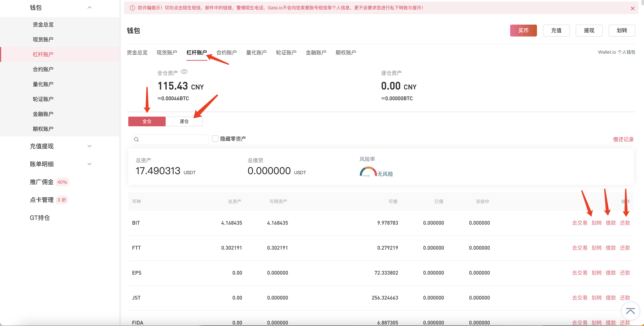Switch to the 合约账户 tab
This screenshot has height=326, width=644.
point(226,53)
